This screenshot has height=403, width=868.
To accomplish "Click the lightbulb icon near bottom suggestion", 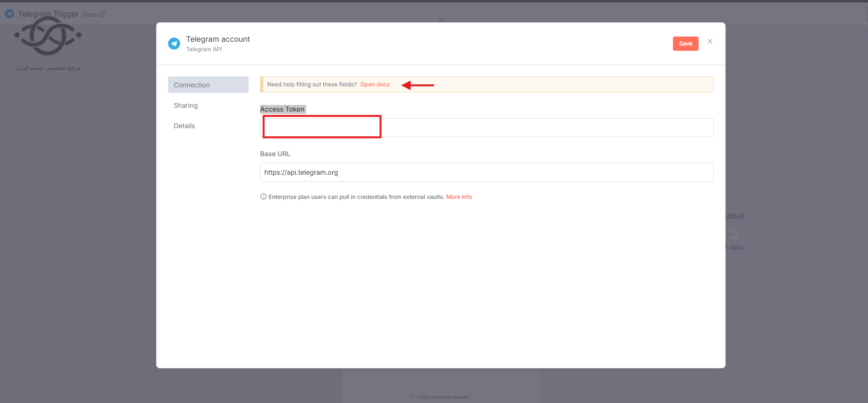I will point(412,397).
